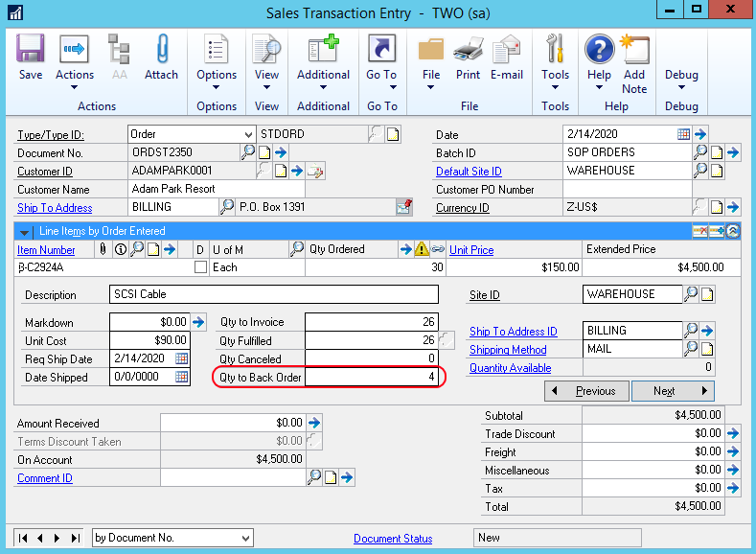This screenshot has width=756, height=554.
Task: Click the Document Status link
Action: [393, 539]
